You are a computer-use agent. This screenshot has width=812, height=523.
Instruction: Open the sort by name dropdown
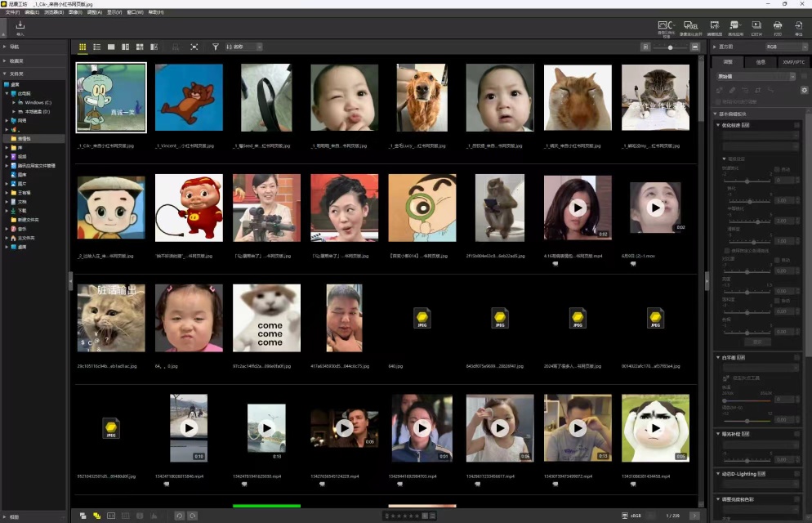tap(243, 47)
